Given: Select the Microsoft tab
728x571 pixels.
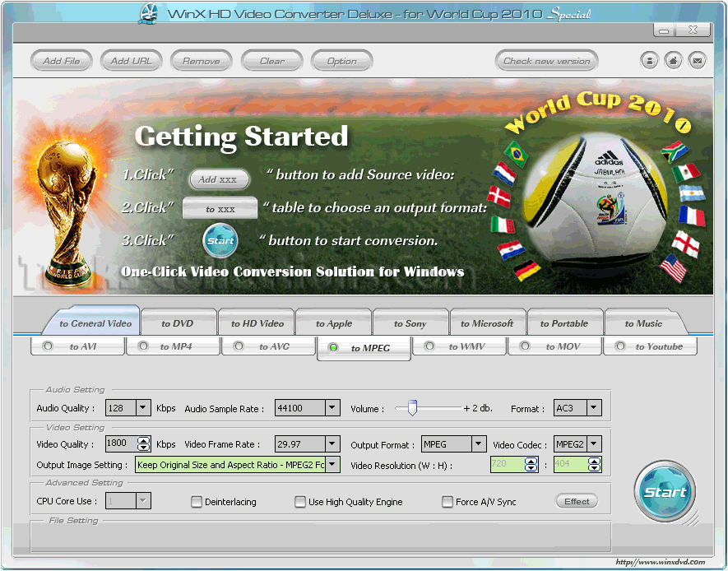Looking at the screenshot, I should point(487,323).
